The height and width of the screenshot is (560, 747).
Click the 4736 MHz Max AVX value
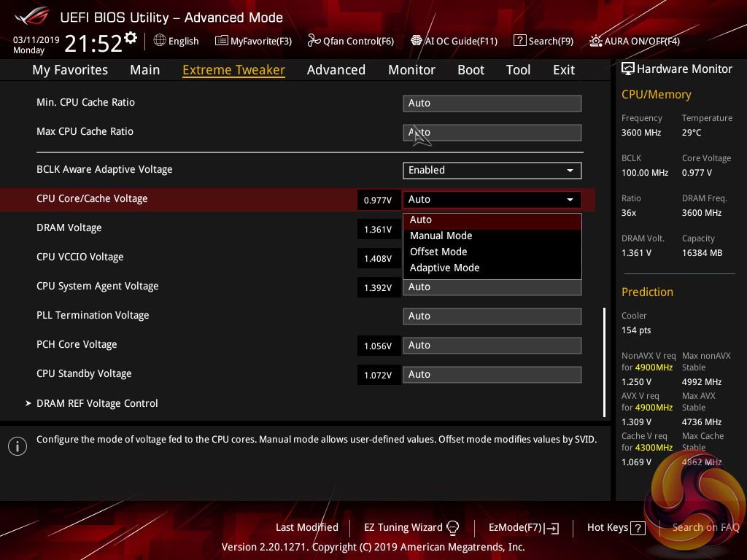pos(702,422)
